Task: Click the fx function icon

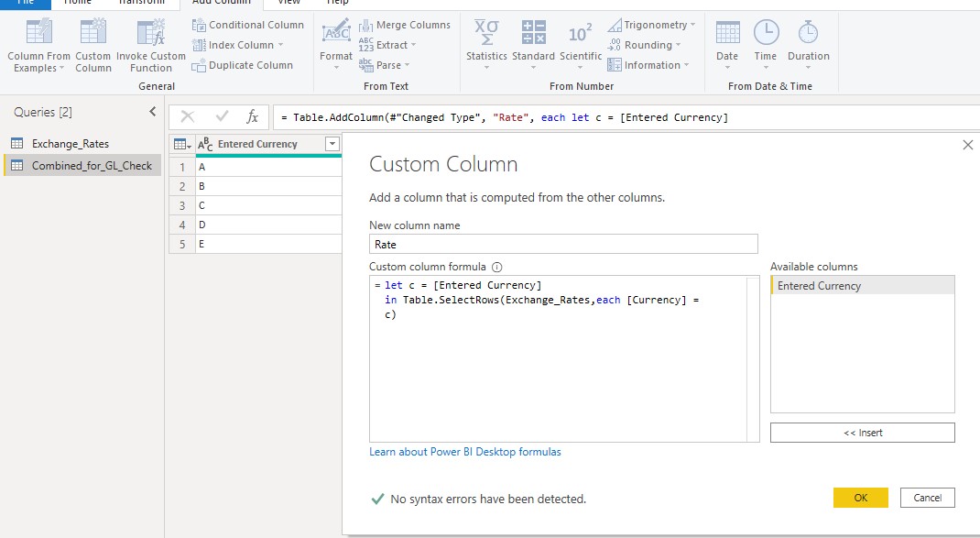Action: (253, 116)
